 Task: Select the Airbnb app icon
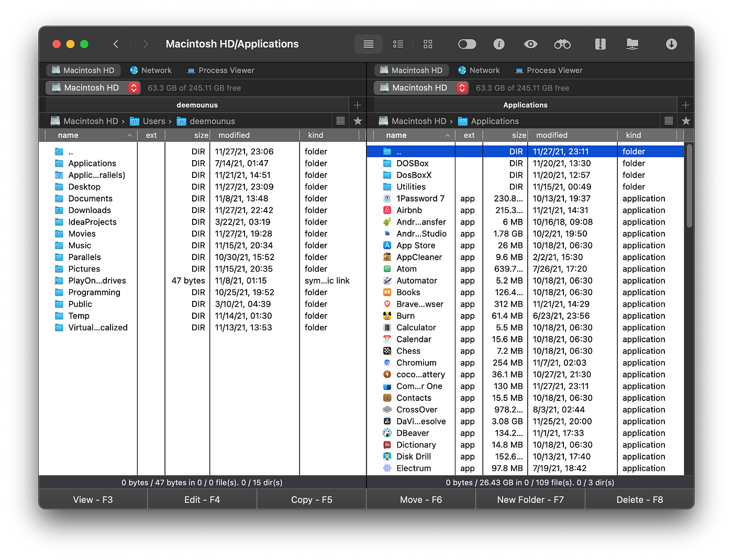pyautogui.click(x=387, y=210)
